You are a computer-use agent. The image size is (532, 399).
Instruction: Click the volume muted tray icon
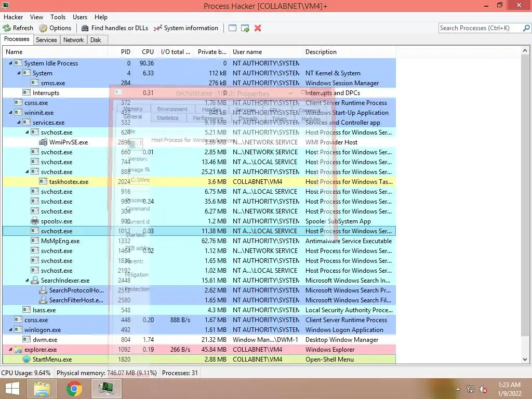[x=483, y=389]
